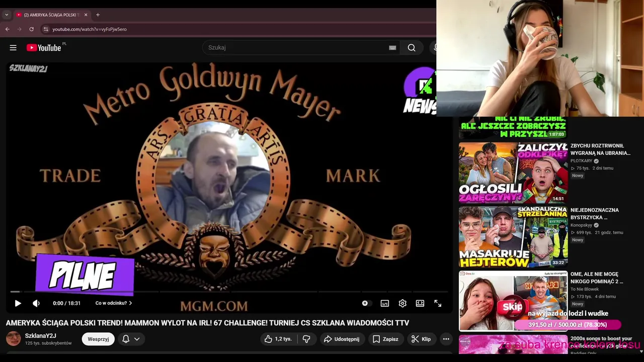Enter fullscreen mode

438,303
